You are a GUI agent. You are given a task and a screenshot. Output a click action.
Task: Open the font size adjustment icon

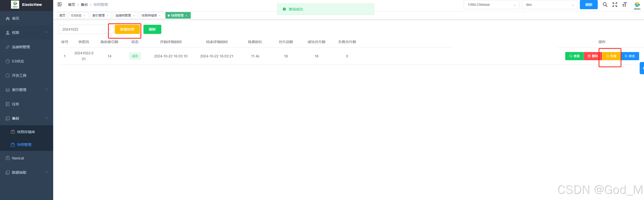click(x=625, y=5)
